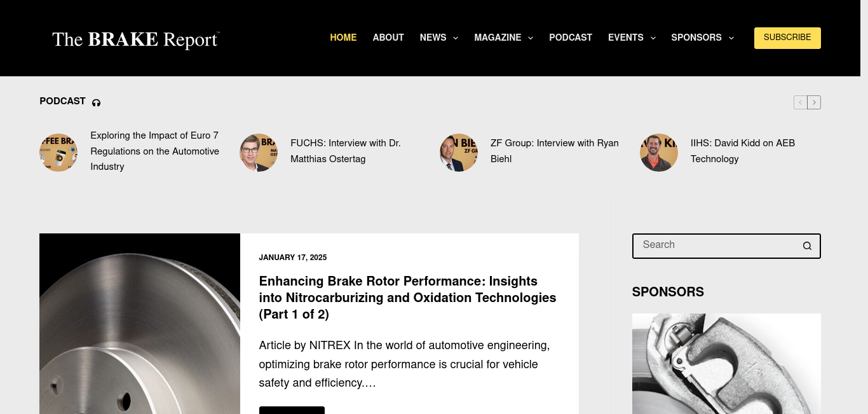Click the SPONSORS sidebar heading
Viewport: 868px width, 414px height.
668,292
